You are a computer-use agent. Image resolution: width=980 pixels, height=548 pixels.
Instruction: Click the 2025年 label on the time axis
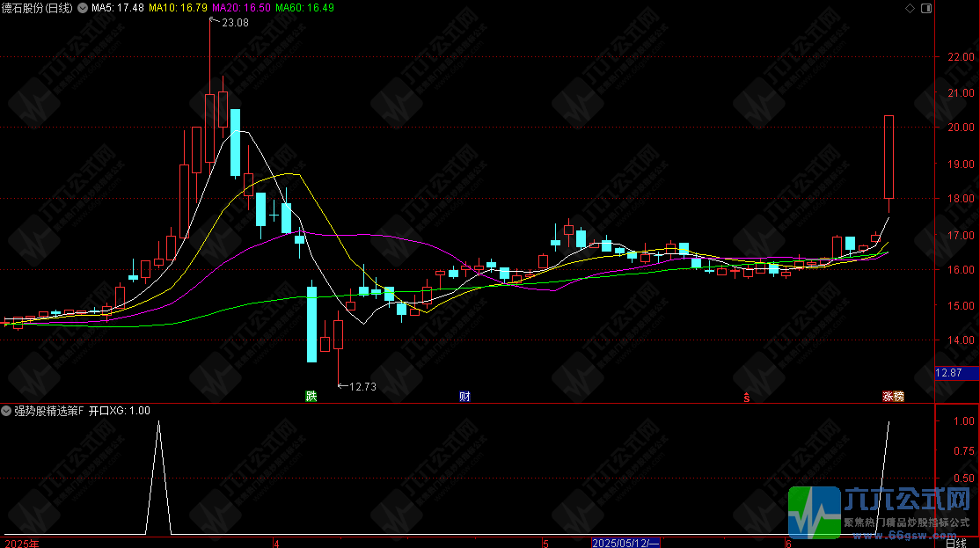(x=21, y=542)
